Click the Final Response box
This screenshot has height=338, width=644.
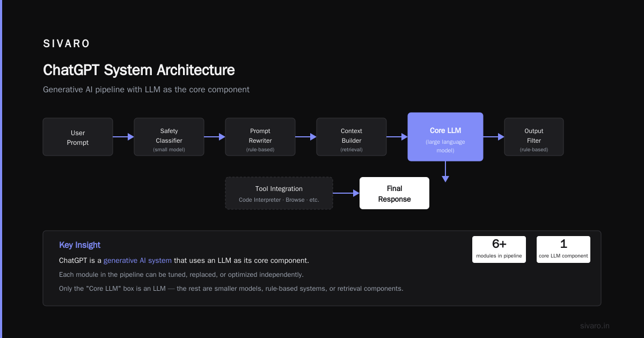click(x=394, y=193)
